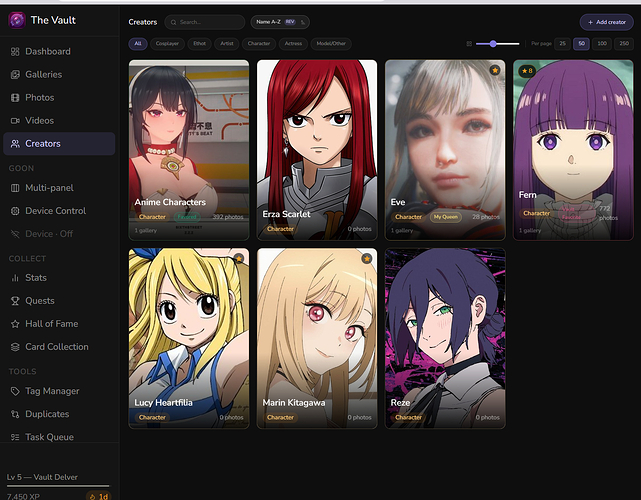Open the Hall of Fame star icon
This screenshot has height=500, width=641.
coord(15,324)
